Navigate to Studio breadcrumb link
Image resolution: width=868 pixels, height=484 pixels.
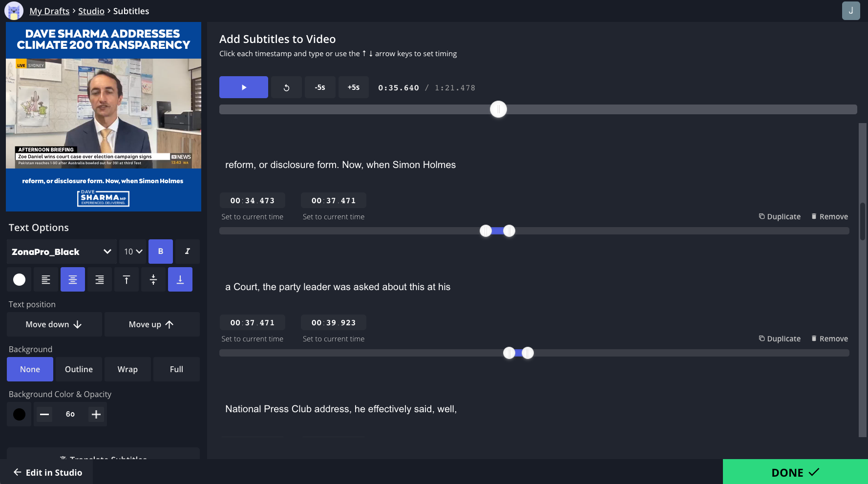tap(91, 11)
